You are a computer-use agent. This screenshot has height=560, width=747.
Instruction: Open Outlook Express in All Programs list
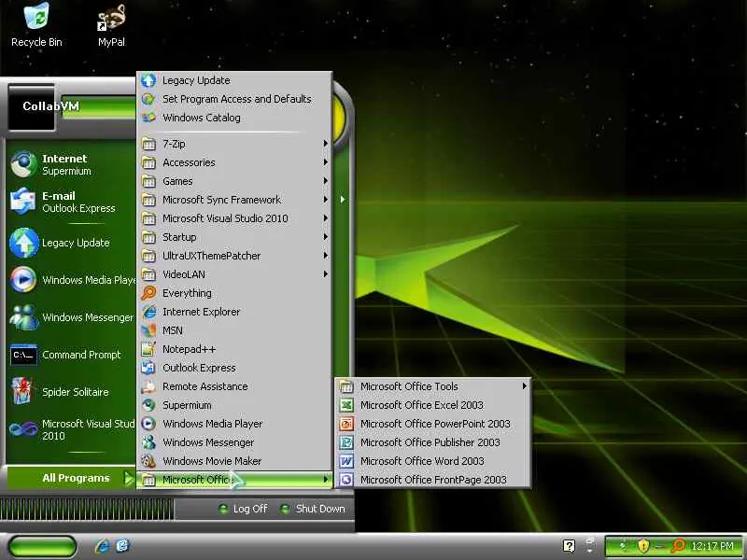(234, 368)
